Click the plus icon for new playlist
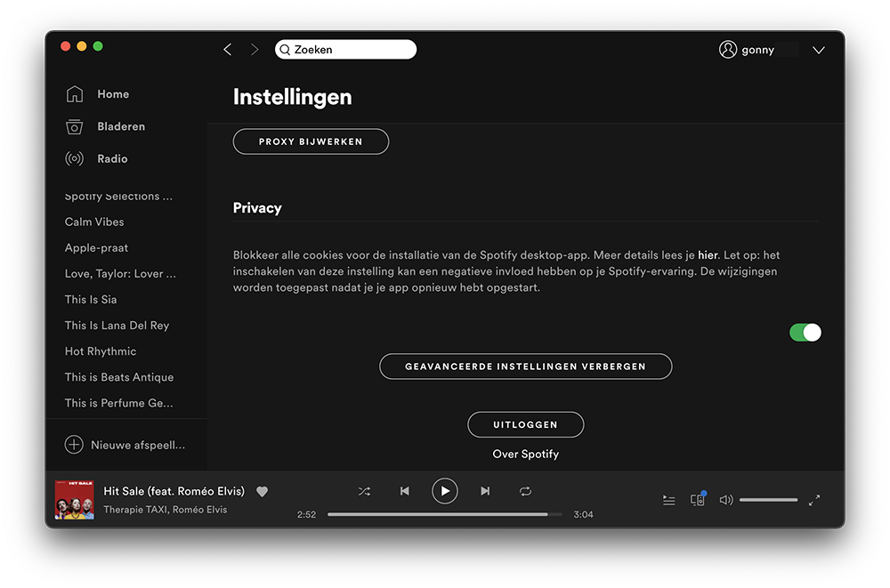Viewport: 890px width, 588px height. 74,445
